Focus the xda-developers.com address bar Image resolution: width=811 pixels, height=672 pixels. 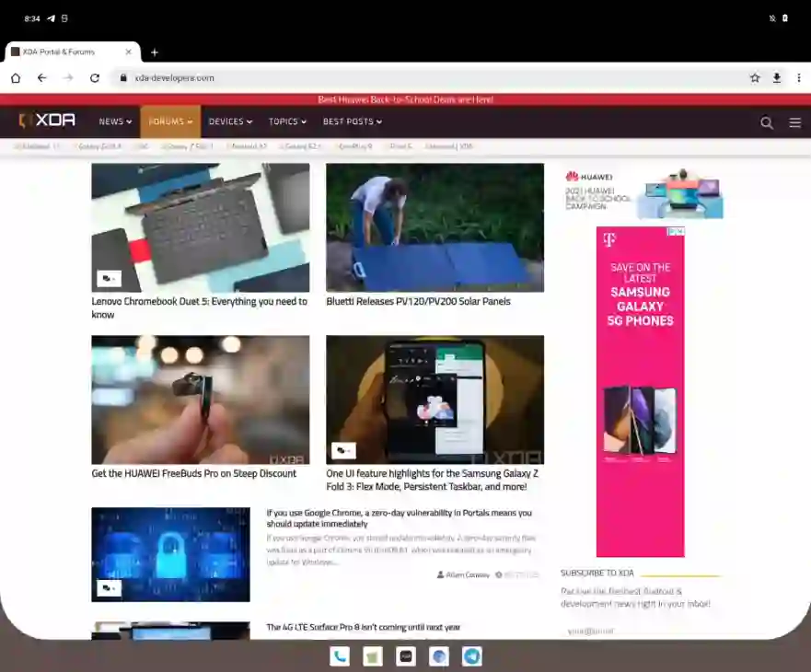429,78
